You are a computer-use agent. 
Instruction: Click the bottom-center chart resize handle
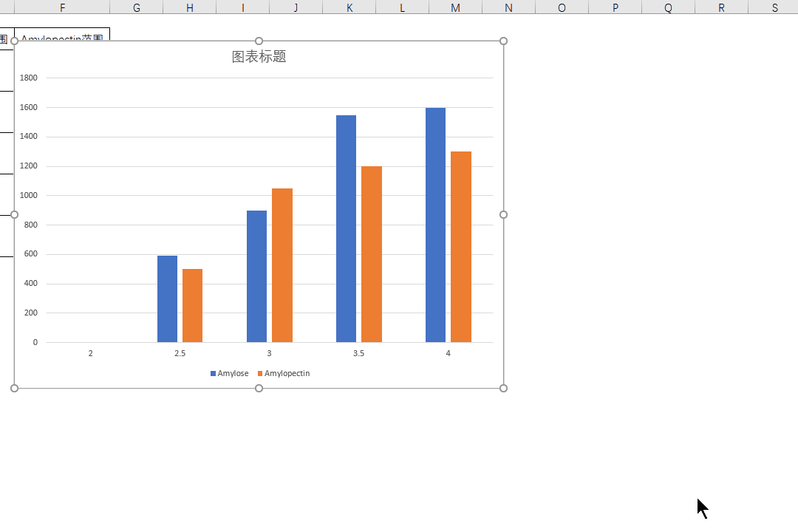tap(259, 389)
